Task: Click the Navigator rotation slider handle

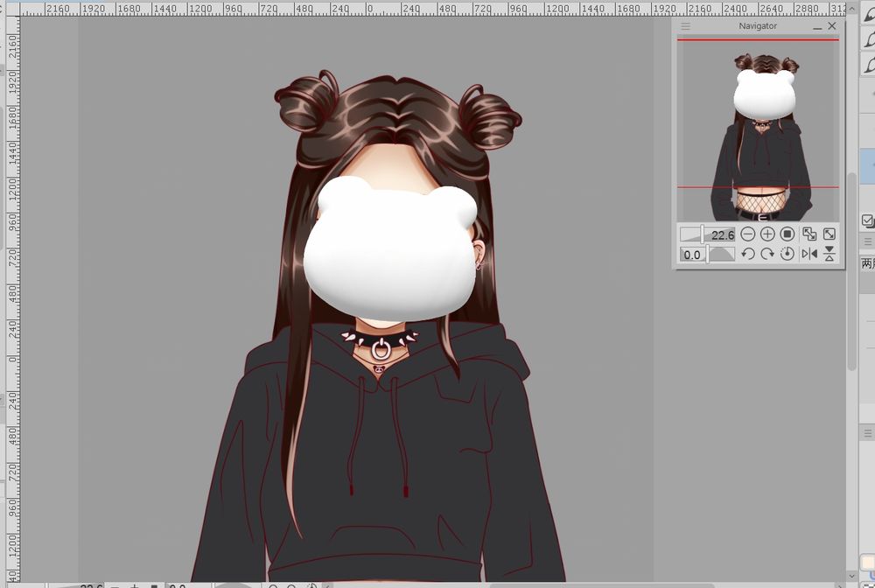Action: pos(708,255)
